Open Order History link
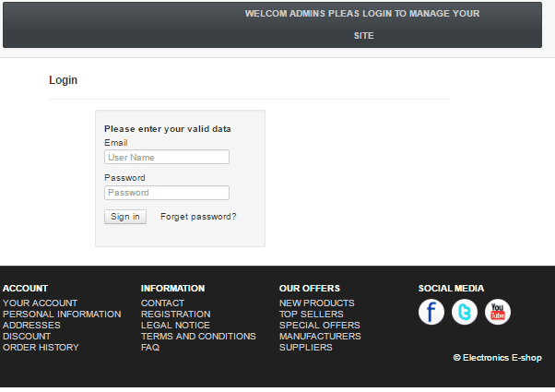This screenshot has height=392, width=555. (41, 348)
